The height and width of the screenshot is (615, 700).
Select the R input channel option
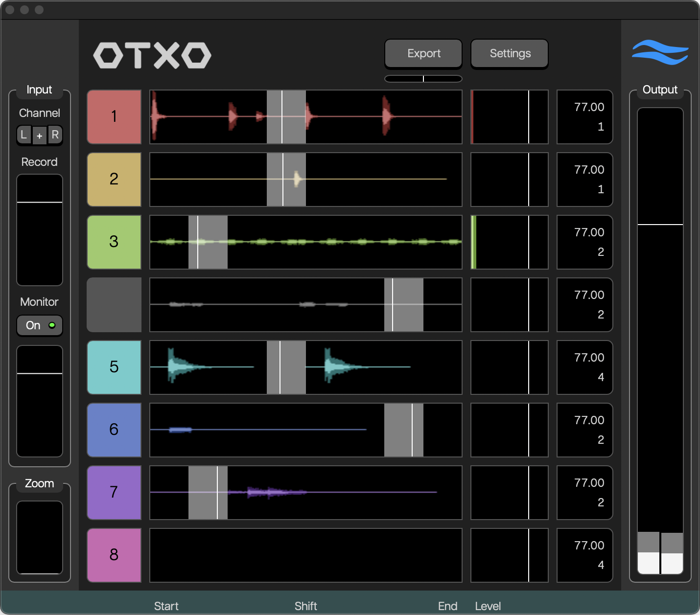tap(55, 135)
